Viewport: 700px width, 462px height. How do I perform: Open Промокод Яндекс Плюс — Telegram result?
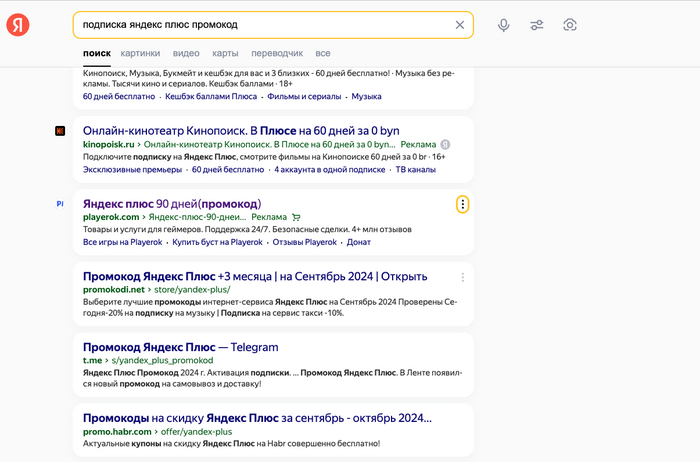[180, 347]
